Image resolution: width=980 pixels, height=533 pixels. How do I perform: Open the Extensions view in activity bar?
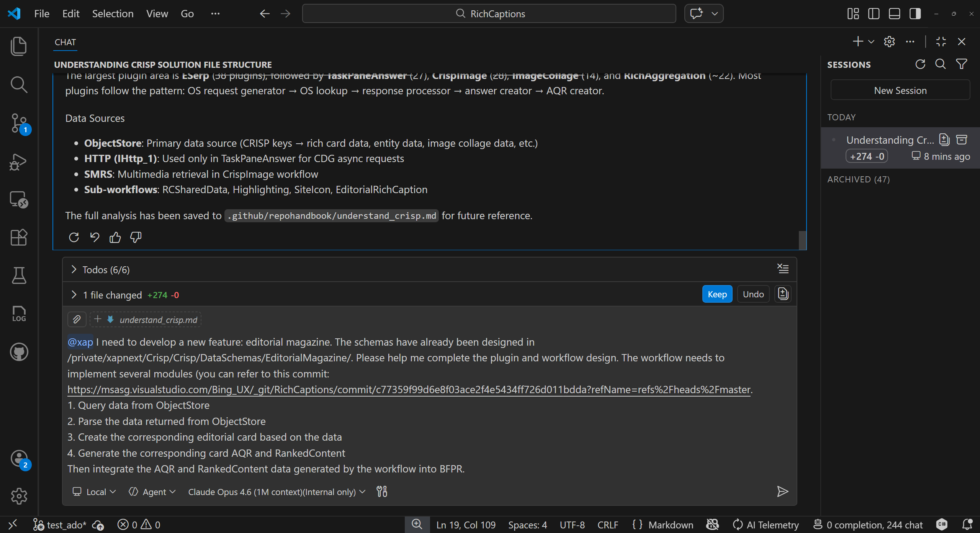coord(19,237)
